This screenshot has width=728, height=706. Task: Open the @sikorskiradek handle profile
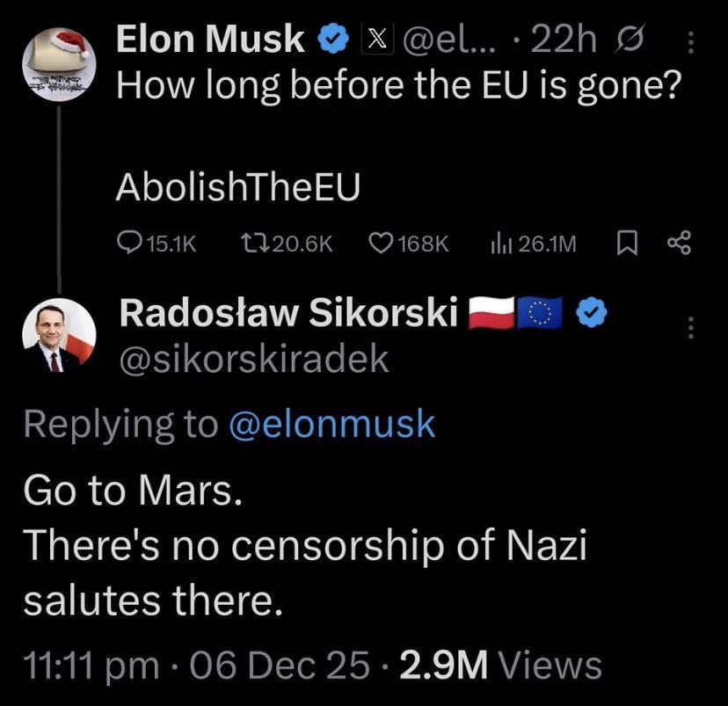point(253,359)
